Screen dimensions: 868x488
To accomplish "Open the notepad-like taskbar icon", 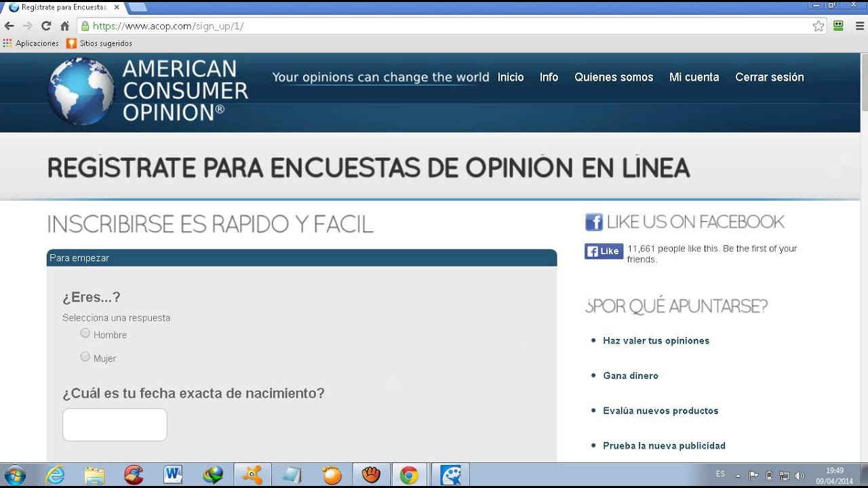I will click(x=292, y=475).
